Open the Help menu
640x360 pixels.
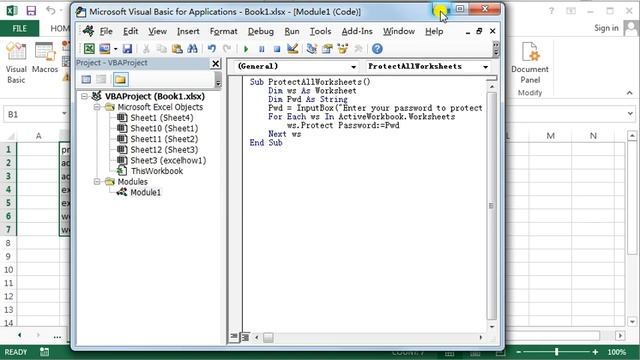[x=434, y=31]
